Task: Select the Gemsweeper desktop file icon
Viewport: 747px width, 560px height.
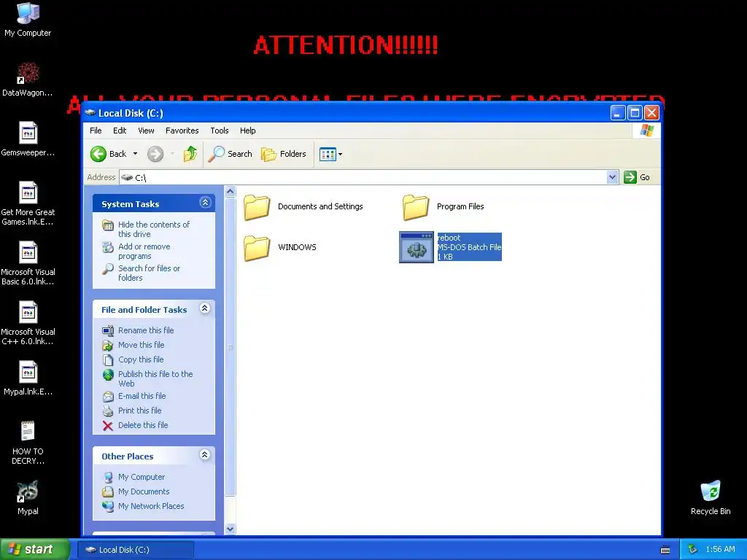Action: [x=28, y=139]
